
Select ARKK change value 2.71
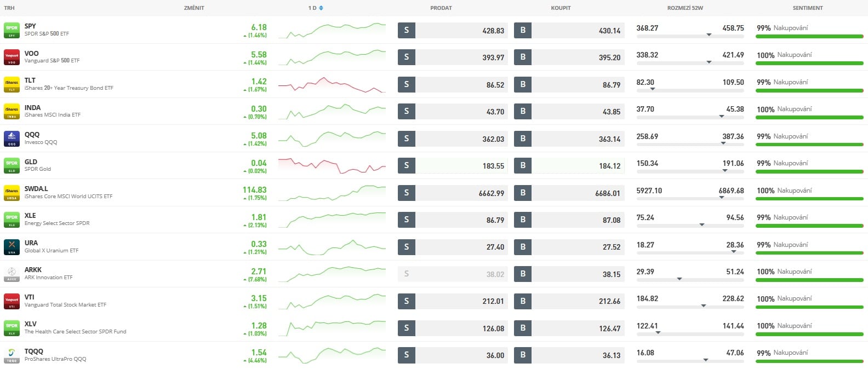259,272
